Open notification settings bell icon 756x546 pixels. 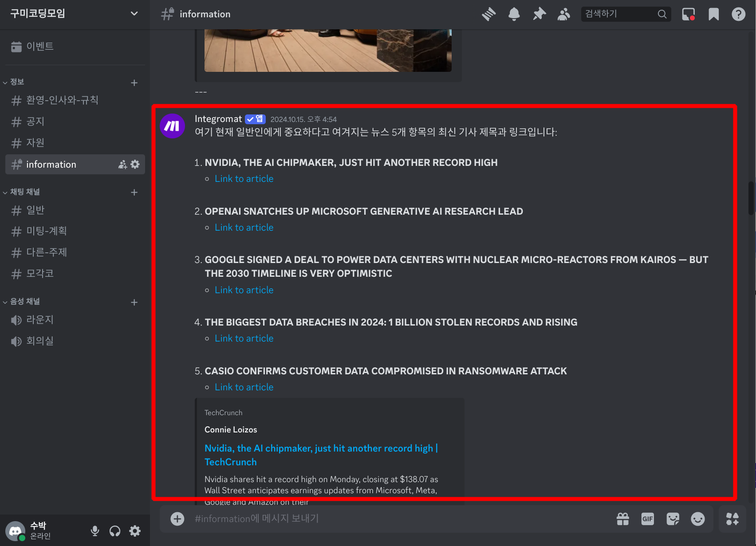[x=514, y=14]
